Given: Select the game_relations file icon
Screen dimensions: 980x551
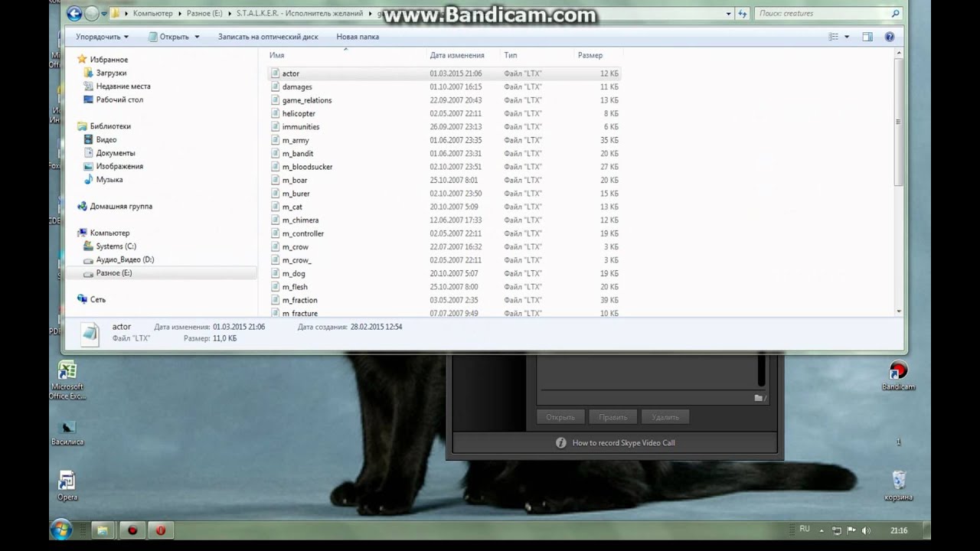Looking at the screenshot, I should click(x=275, y=100).
